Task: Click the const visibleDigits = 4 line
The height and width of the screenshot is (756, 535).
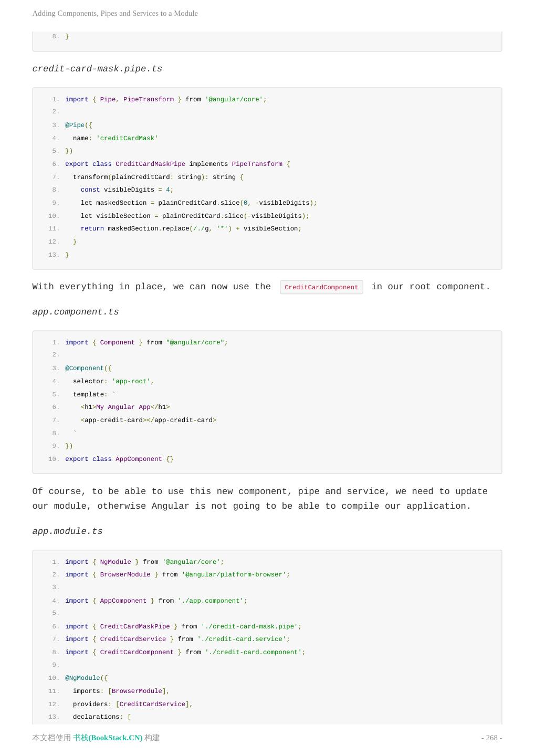Action: (127, 190)
